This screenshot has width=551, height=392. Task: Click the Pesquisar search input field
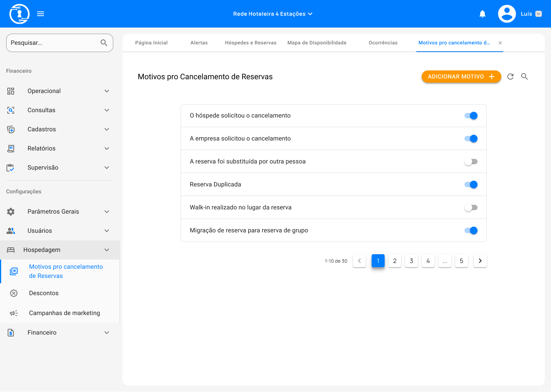pos(54,43)
